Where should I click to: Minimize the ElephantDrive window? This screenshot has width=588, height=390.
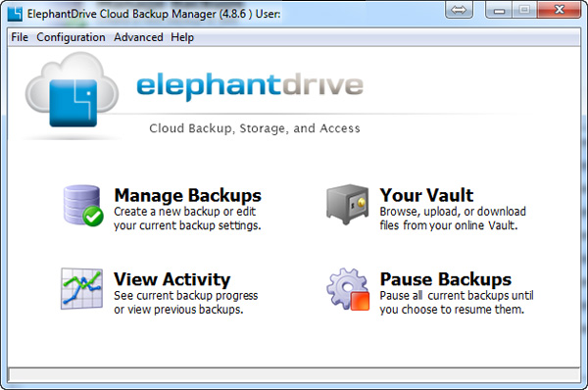[499, 10]
